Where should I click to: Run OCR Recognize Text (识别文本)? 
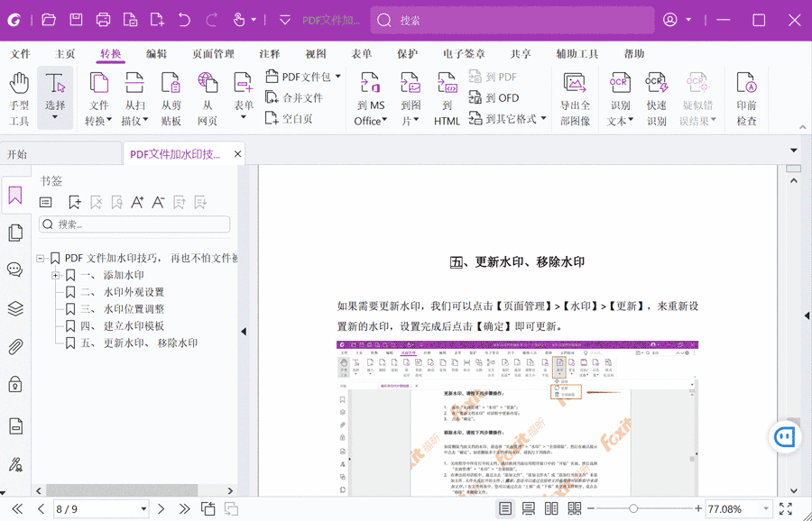[620, 99]
